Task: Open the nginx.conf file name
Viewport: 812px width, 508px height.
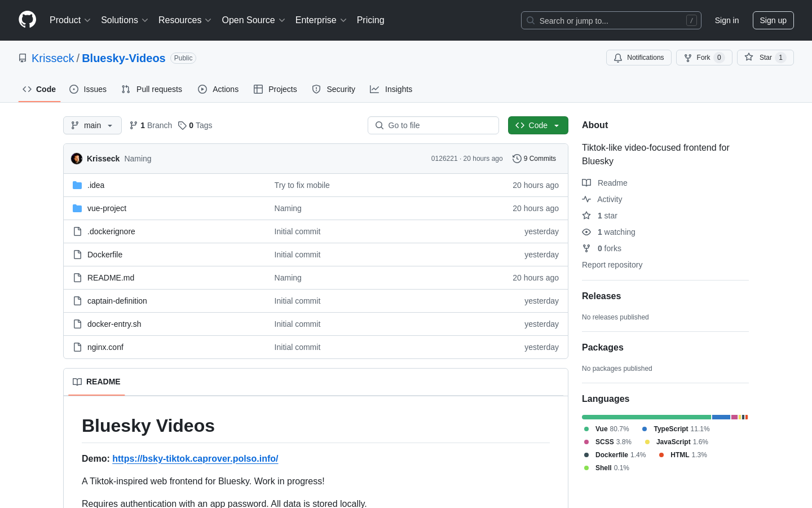Action: tap(105, 347)
